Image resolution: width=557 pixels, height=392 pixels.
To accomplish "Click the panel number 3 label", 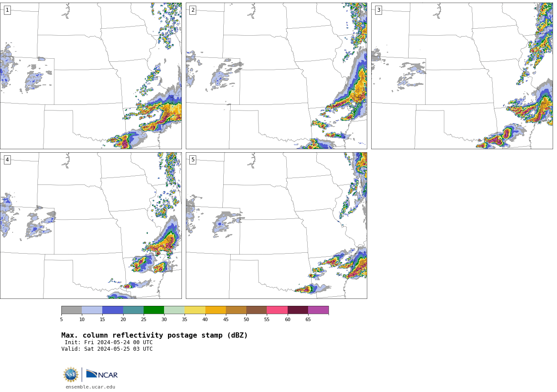I will [x=378, y=10].
